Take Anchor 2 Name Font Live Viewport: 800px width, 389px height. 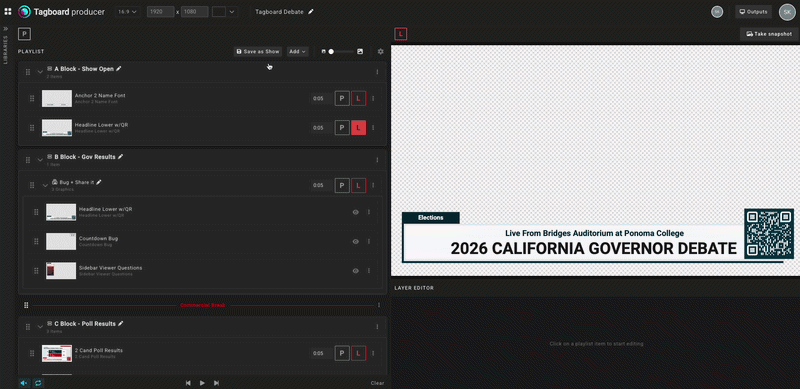(359, 99)
